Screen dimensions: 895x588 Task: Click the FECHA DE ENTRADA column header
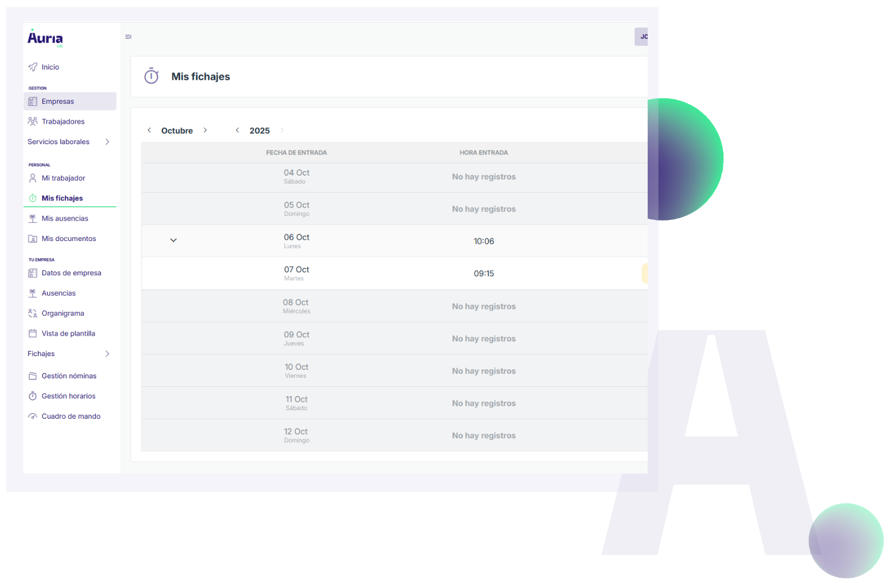click(x=297, y=153)
